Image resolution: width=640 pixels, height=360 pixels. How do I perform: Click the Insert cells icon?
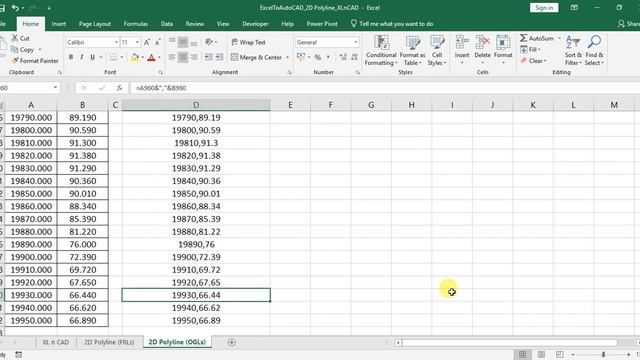pos(462,42)
